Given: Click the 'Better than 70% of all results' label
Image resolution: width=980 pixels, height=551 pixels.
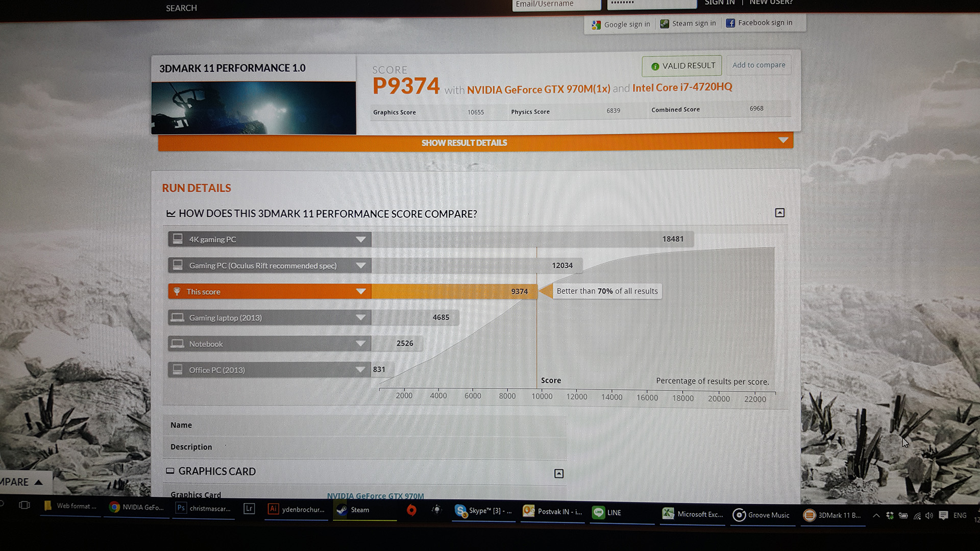Looking at the screenshot, I should (x=607, y=291).
